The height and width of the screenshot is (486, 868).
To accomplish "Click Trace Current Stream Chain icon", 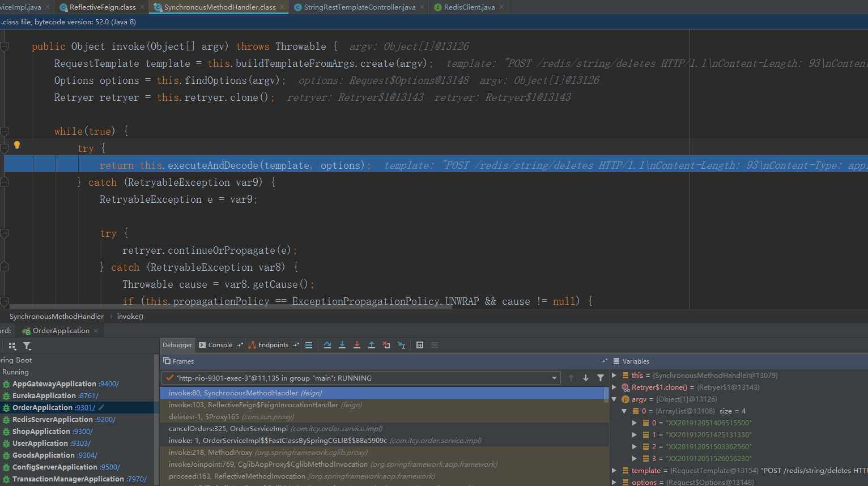I will (x=435, y=345).
